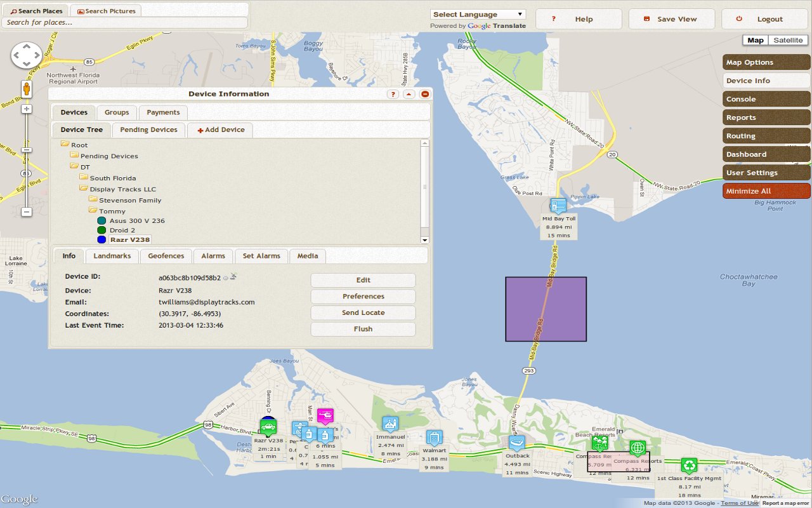The height and width of the screenshot is (508, 812).
Task: Click the map zoom slider handle
Action: (x=27, y=150)
